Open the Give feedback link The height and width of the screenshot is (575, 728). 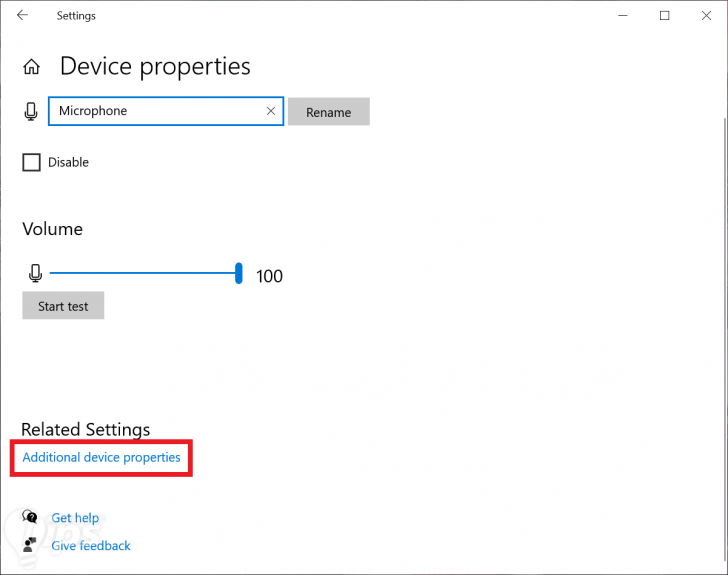[x=91, y=546]
